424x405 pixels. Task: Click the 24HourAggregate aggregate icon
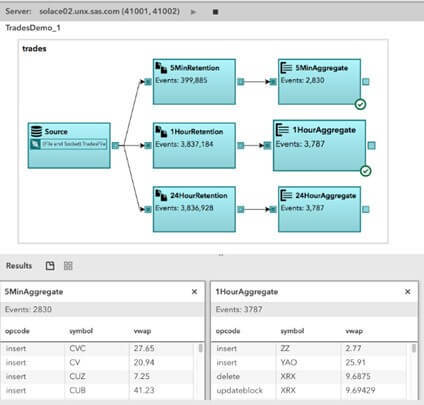(x=286, y=195)
